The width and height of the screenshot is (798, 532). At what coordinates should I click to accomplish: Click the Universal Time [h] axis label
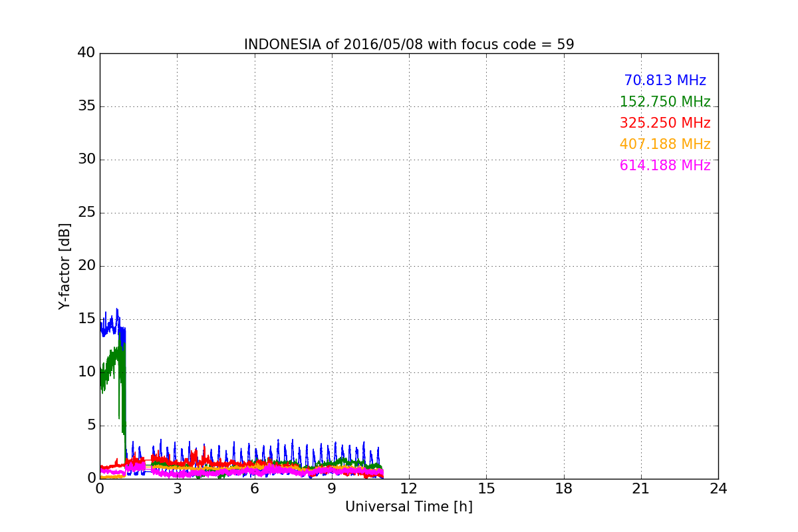[x=409, y=507]
